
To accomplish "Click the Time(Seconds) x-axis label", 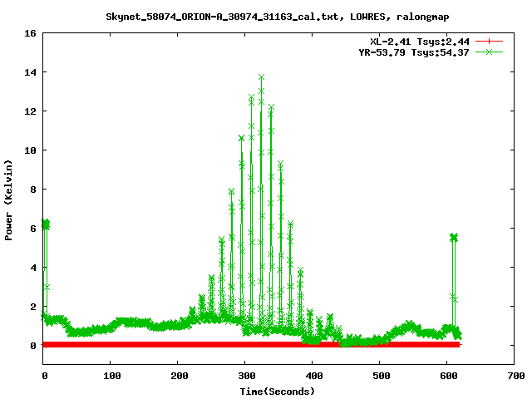I will click(277, 392).
